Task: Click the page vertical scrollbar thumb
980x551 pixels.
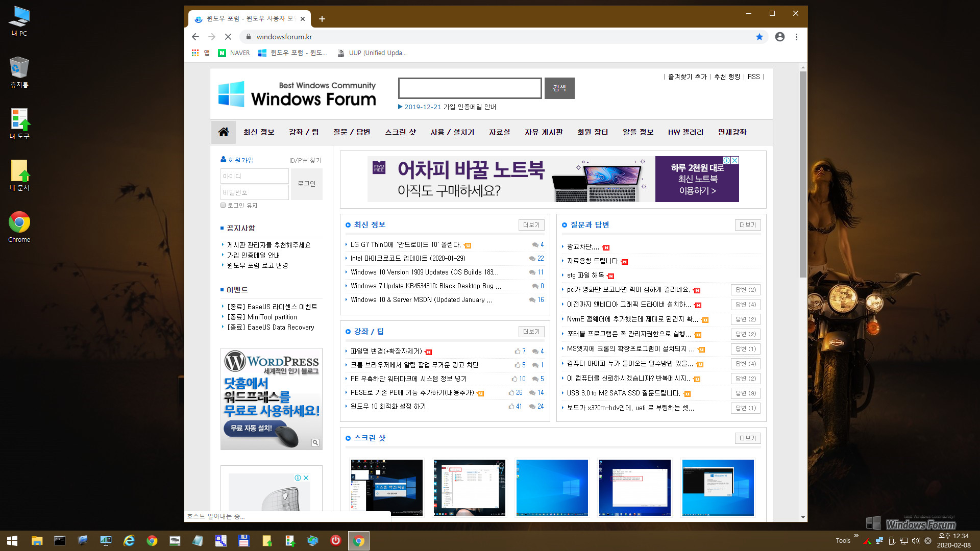Action: point(803,173)
